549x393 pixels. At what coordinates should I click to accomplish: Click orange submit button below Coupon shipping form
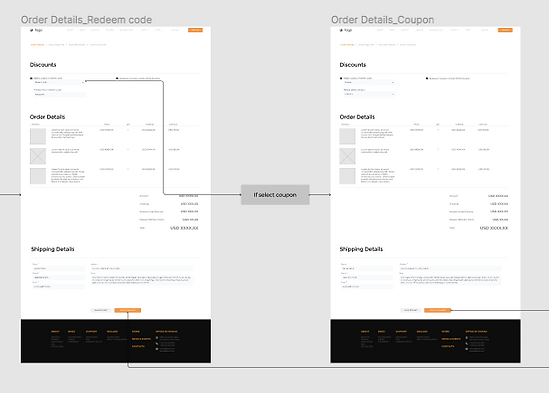click(437, 310)
